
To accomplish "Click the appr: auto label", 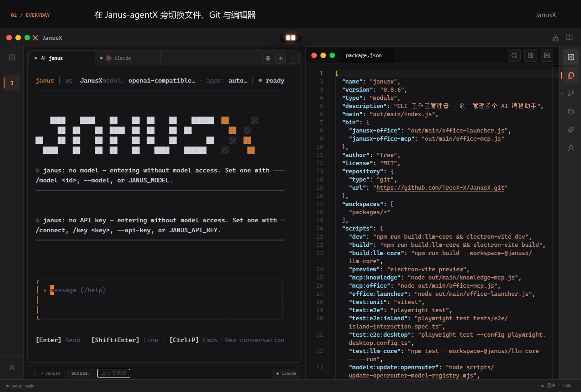I will pos(227,80).
